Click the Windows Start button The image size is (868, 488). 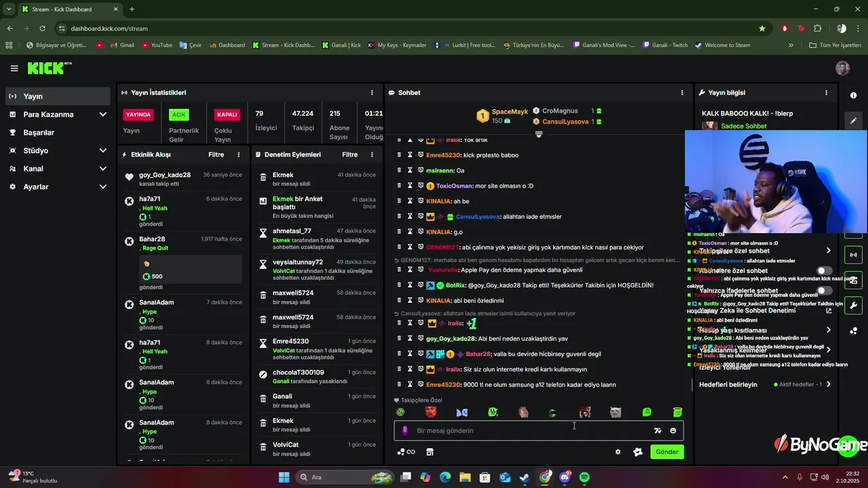[284, 477]
